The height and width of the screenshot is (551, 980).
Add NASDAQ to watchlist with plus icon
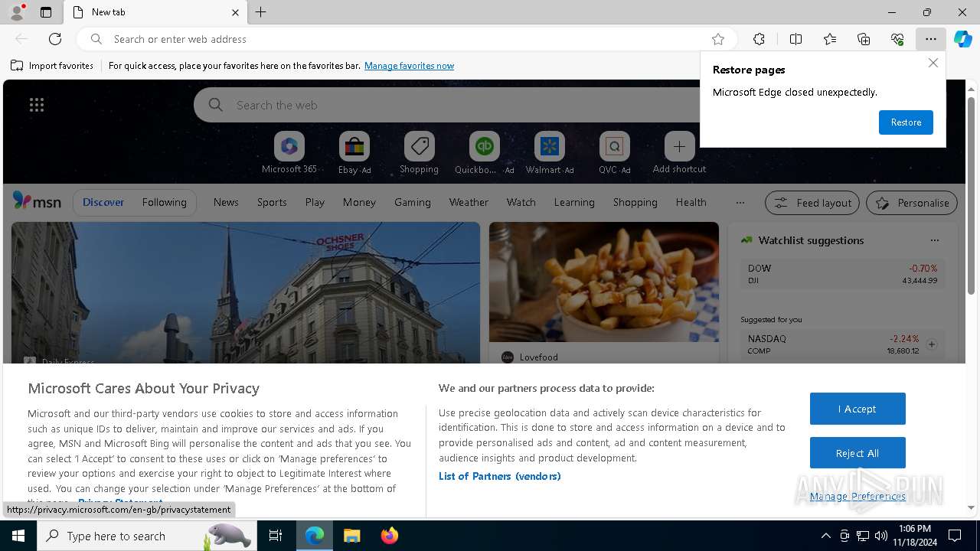[x=932, y=344]
